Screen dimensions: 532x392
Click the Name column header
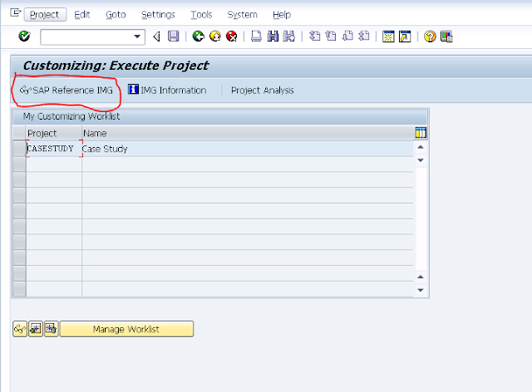248,133
